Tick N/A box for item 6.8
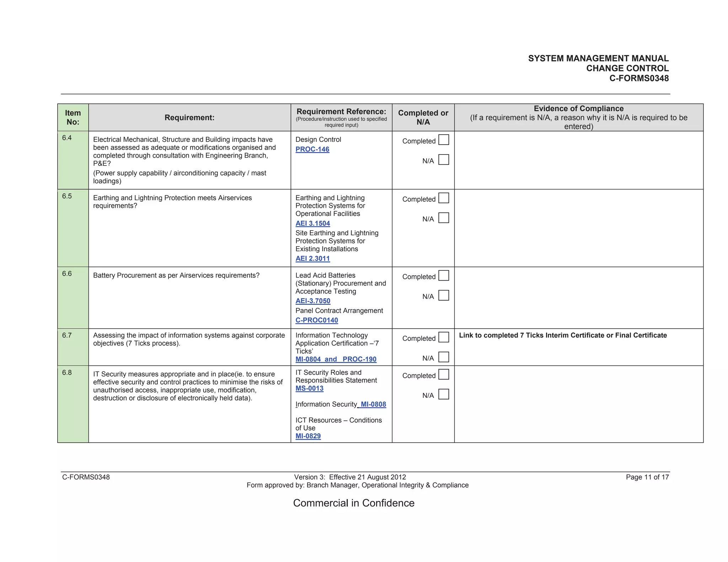 pyautogui.click(x=444, y=395)
